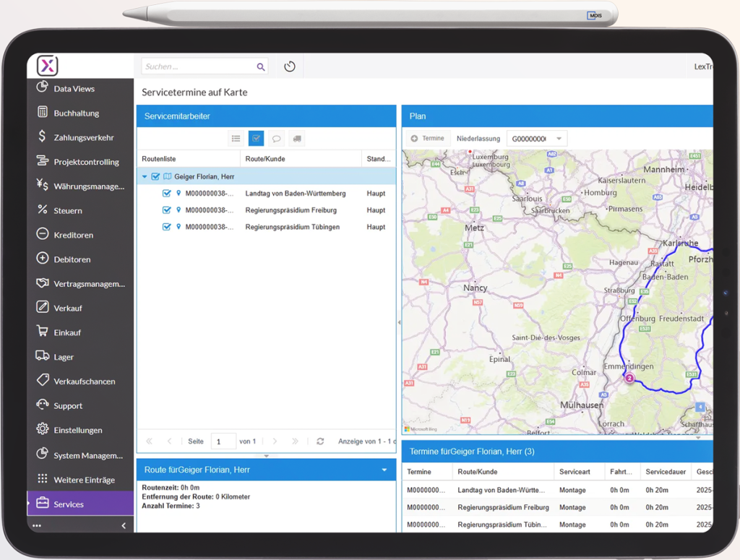Open Buchhaltung in the sidebar menu
This screenshot has width=740, height=560.
click(76, 113)
